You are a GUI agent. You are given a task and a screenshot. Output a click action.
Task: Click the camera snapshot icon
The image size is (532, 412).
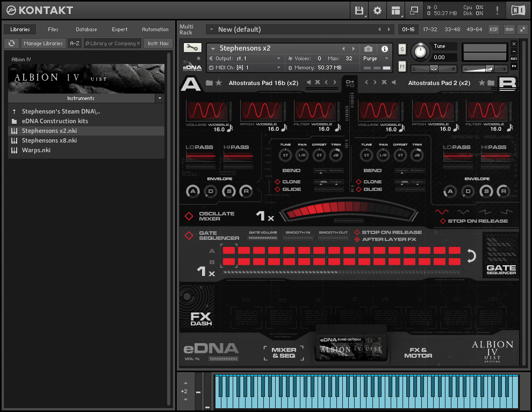368,49
